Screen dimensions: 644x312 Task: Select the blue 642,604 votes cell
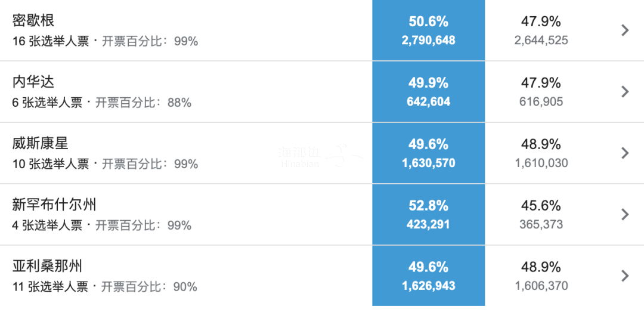(x=428, y=102)
